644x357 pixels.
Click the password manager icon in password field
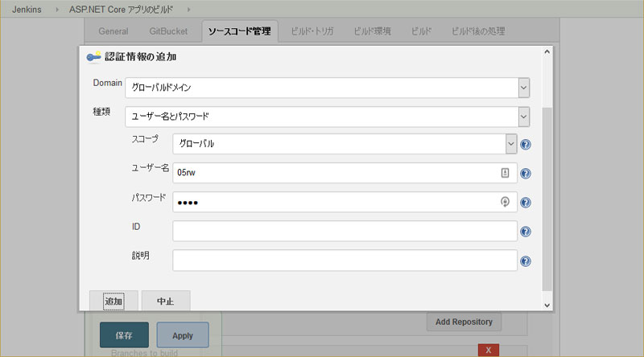[x=505, y=202]
